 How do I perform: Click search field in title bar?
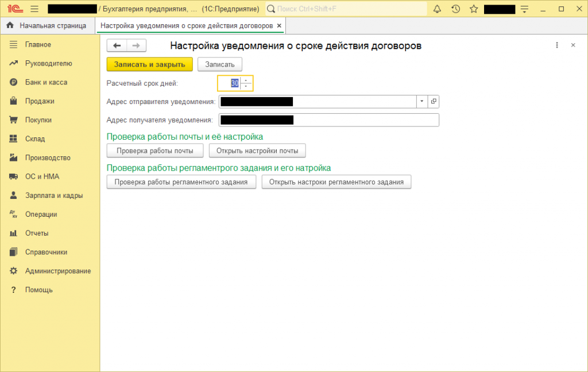pyautogui.click(x=346, y=9)
